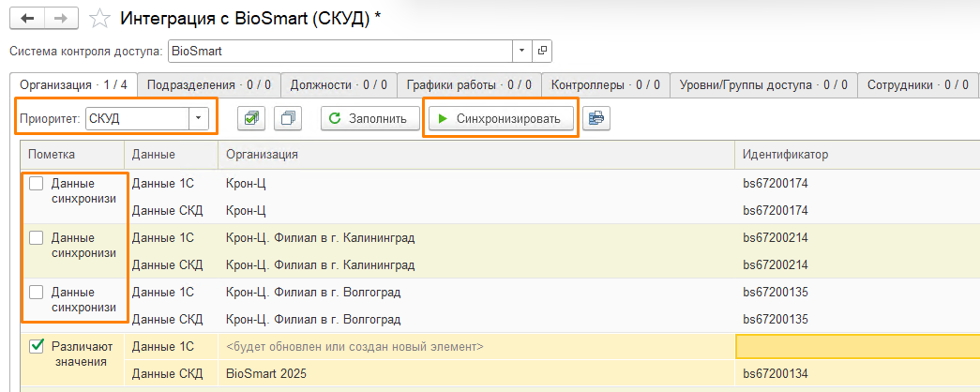The height and width of the screenshot is (392, 980).
Task: Click the uncheck all rows icon
Action: pos(288,118)
